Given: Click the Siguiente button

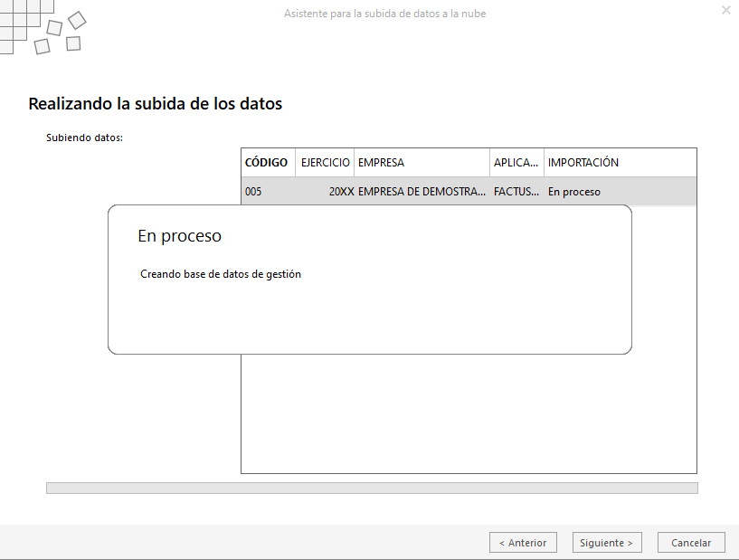Looking at the screenshot, I should coord(606,543).
